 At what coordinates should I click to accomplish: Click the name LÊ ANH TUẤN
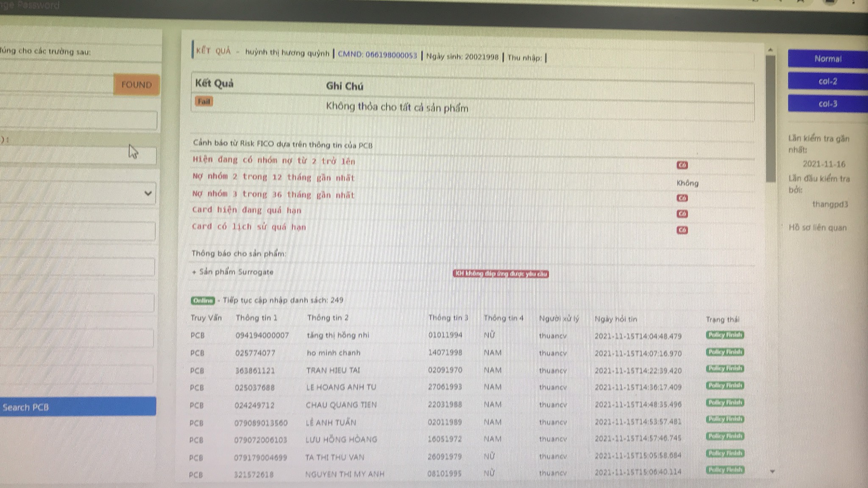(x=331, y=422)
